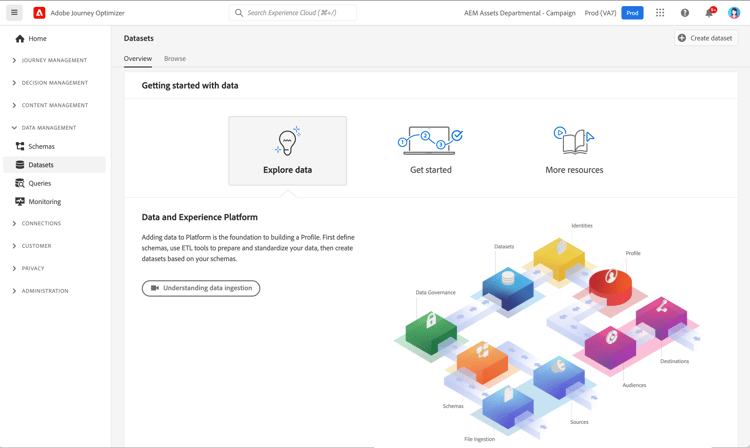
Task: Expand the Content Management section
Action: pyautogui.click(x=50, y=105)
